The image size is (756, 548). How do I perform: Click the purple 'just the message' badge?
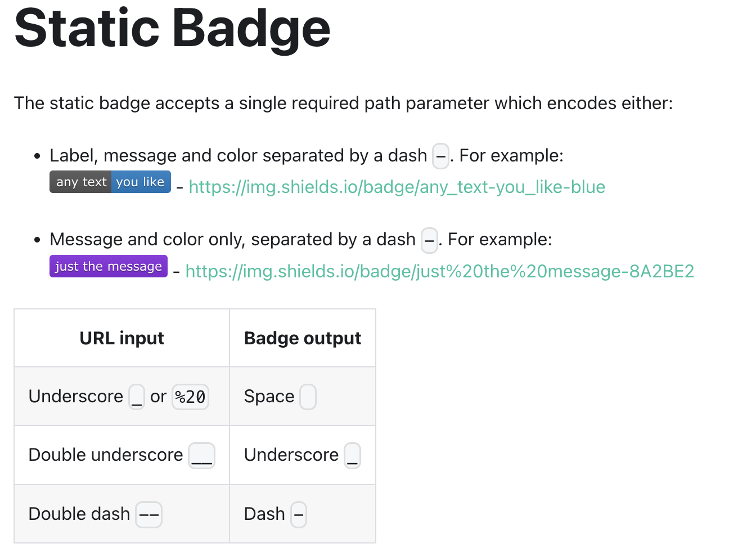[x=108, y=266]
